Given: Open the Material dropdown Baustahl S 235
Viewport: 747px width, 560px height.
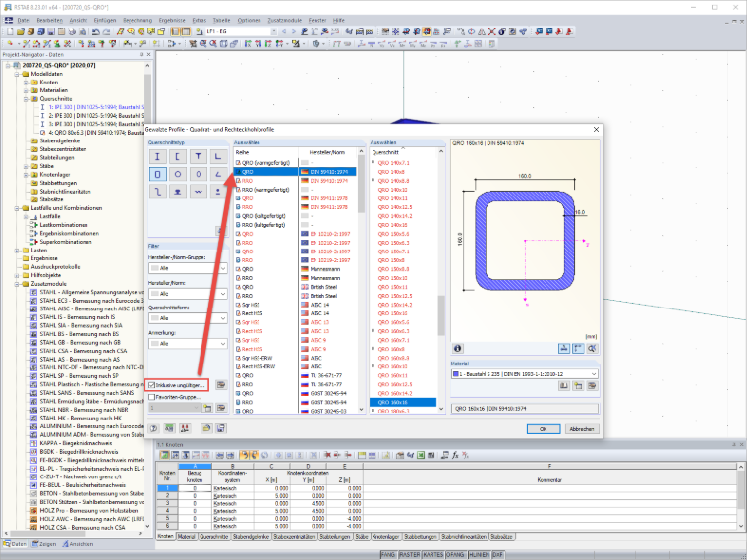Looking at the screenshot, I should click(525, 374).
